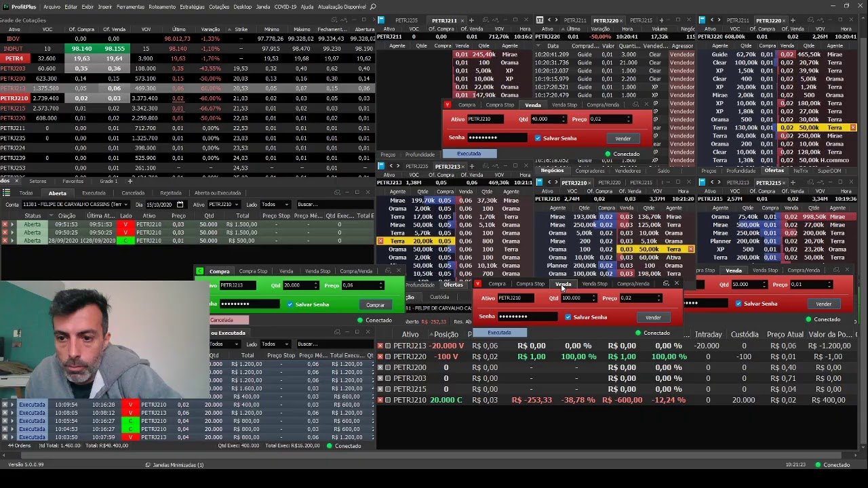Image resolution: width=868 pixels, height=488 pixels.
Task: Switch to the Cancelada orders tab
Action: tap(133, 193)
